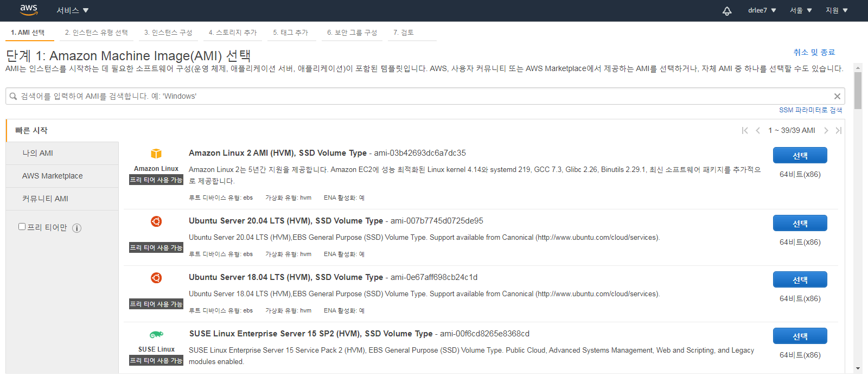Click 64비트(x86) under Ubuntu 20.04 select
868x376 pixels.
click(x=800, y=242)
